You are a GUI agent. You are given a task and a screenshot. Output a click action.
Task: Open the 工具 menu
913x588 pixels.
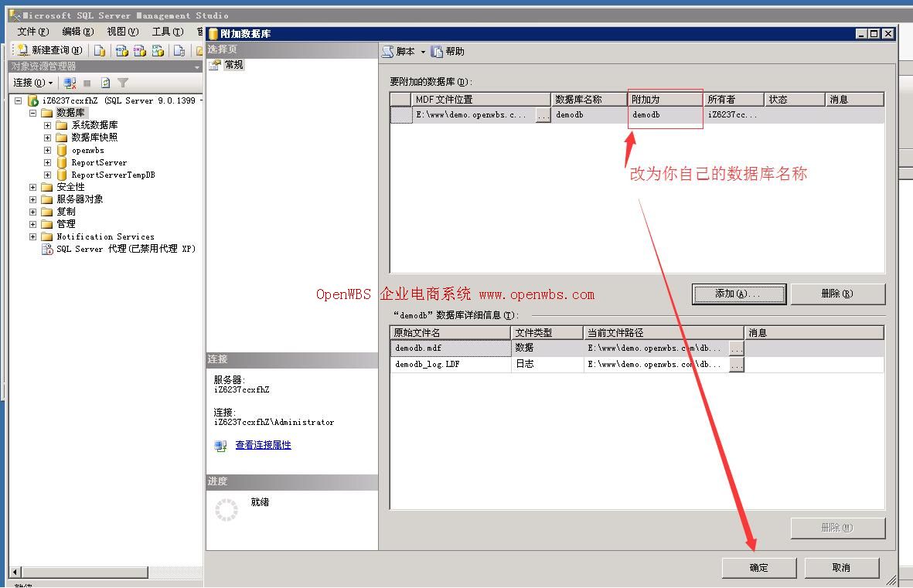(x=167, y=32)
